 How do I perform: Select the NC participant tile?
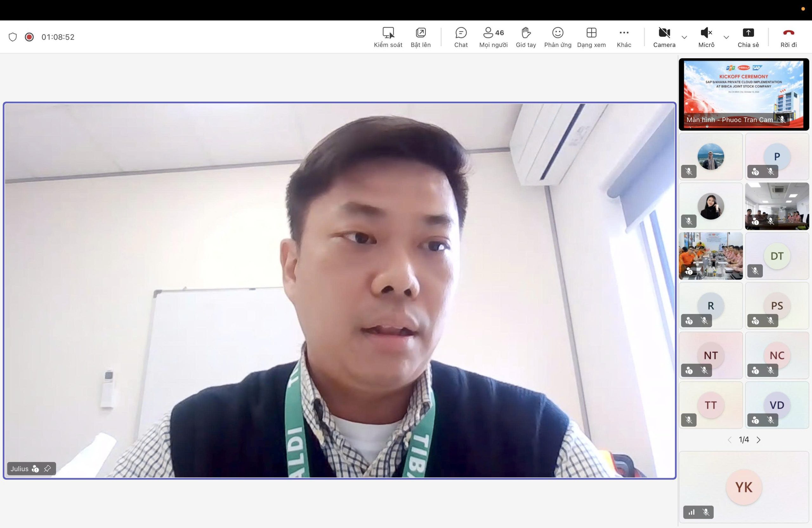coord(777,355)
